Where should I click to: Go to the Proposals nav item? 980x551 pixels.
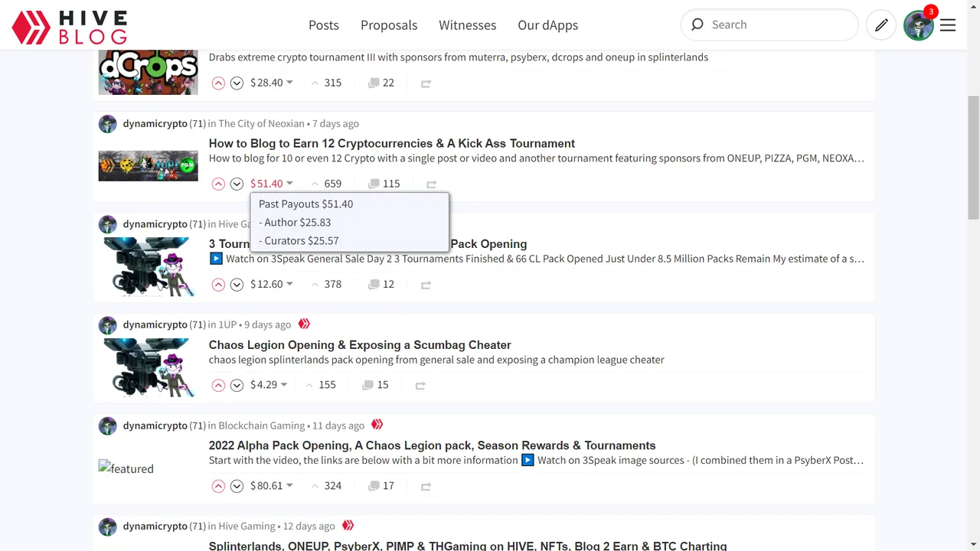click(389, 25)
